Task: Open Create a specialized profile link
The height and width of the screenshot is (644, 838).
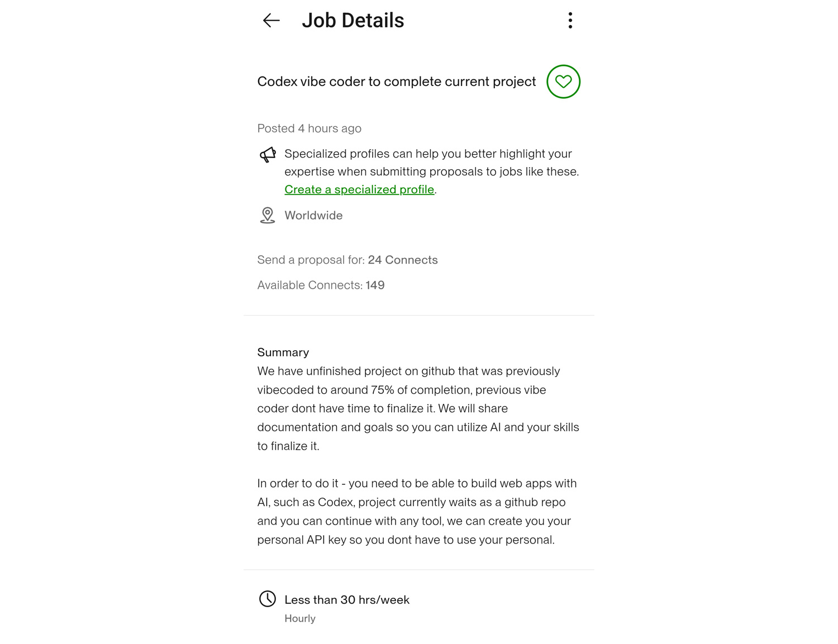Action: [x=359, y=189]
